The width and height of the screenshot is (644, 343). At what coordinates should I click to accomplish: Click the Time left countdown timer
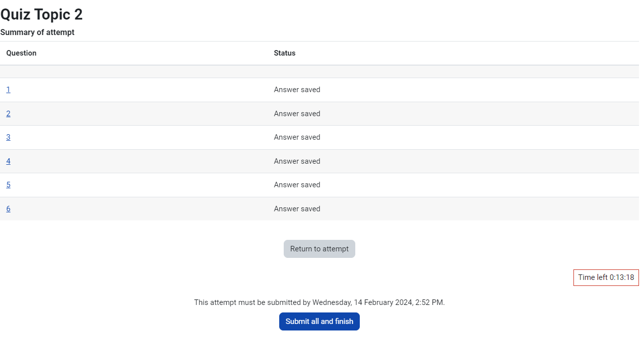[606, 277]
